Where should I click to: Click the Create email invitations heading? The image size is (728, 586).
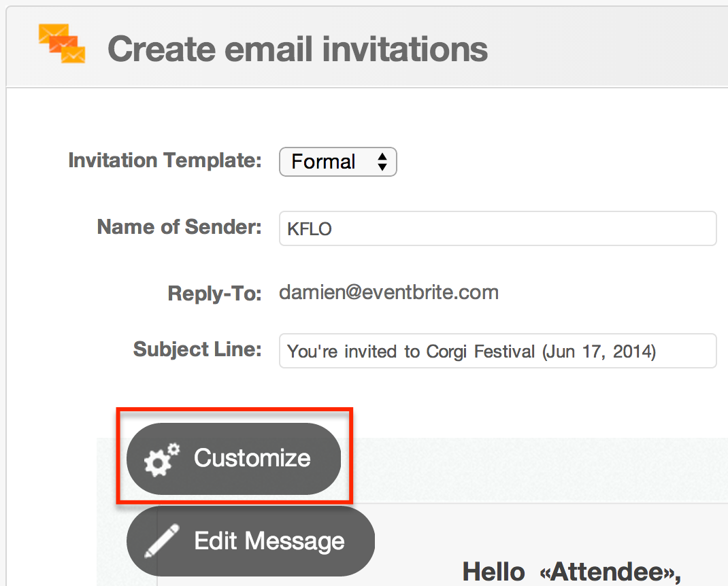click(x=297, y=49)
